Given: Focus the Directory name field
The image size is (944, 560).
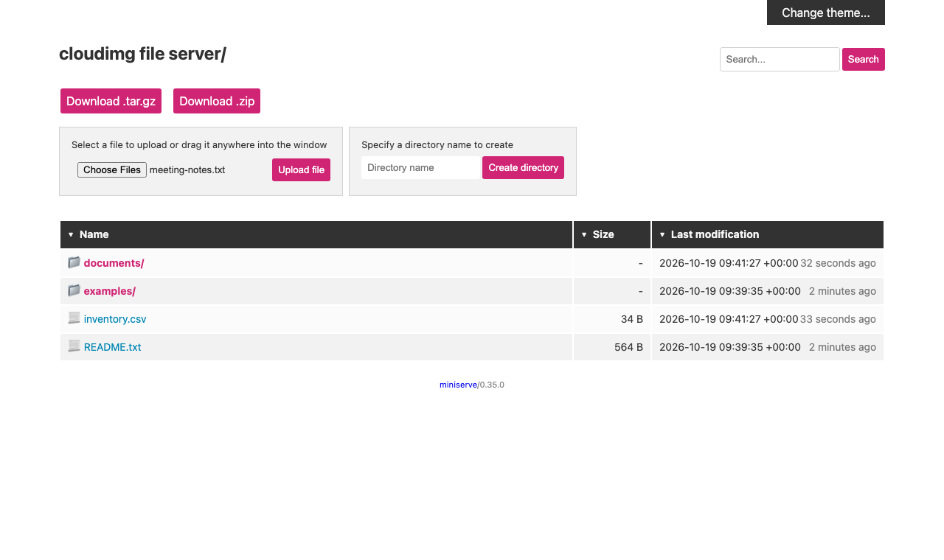Looking at the screenshot, I should [420, 167].
